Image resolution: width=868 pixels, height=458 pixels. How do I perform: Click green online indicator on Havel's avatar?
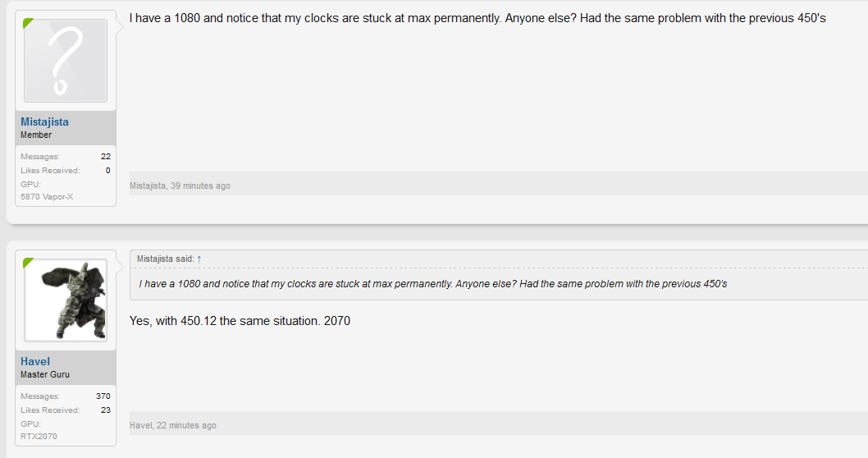coord(27,262)
